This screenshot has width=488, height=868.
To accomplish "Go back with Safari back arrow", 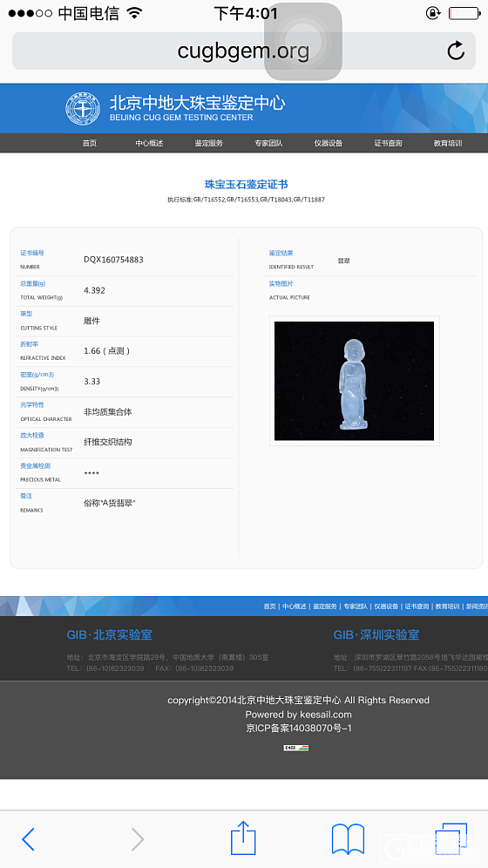I will click(28, 839).
